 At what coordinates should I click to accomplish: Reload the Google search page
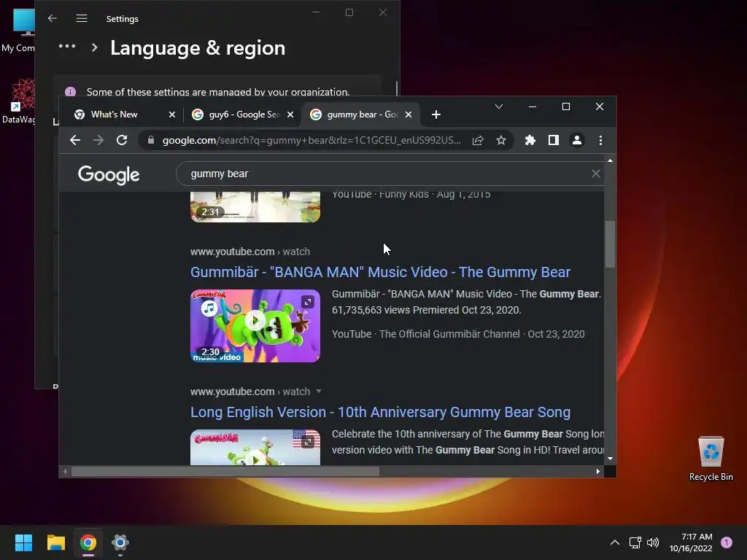click(x=122, y=140)
